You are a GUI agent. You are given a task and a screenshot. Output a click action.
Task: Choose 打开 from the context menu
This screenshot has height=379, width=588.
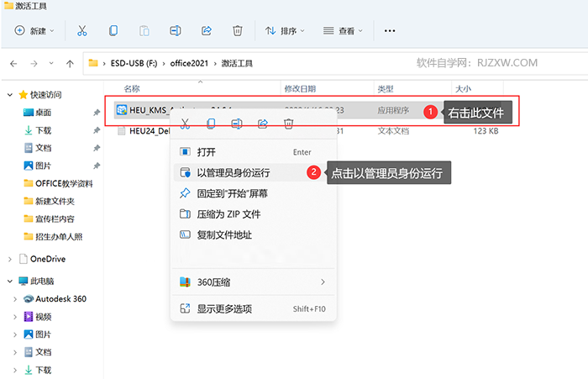pos(254,152)
